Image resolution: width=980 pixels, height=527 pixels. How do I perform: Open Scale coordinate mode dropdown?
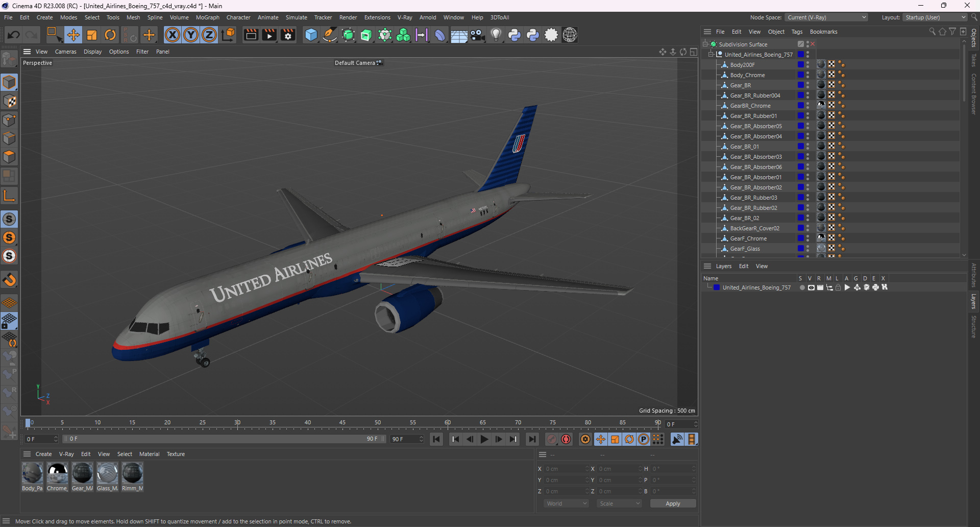click(x=619, y=504)
